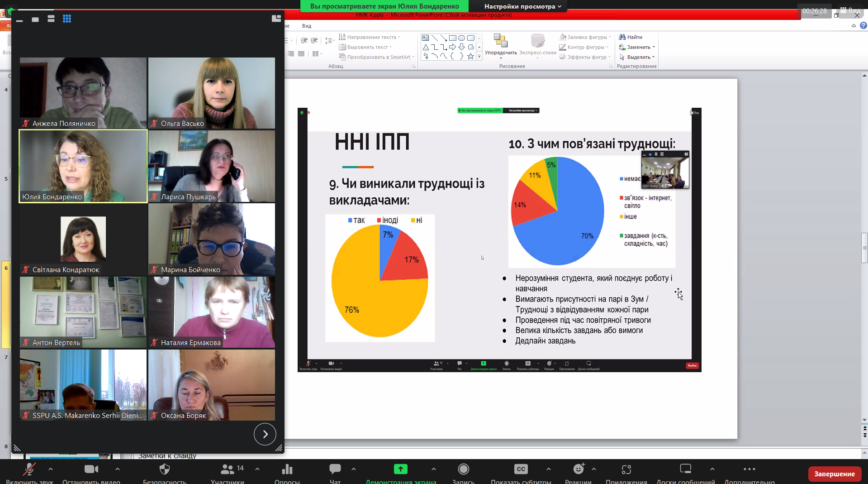Click decrease indent level icon
The height and width of the screenshot is (484, 868).
pos(304,41)
